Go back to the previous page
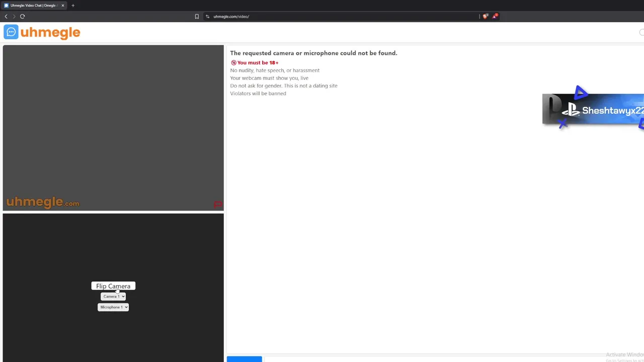The width and height of the screenshot is (644, 362). tap(6, 16)
